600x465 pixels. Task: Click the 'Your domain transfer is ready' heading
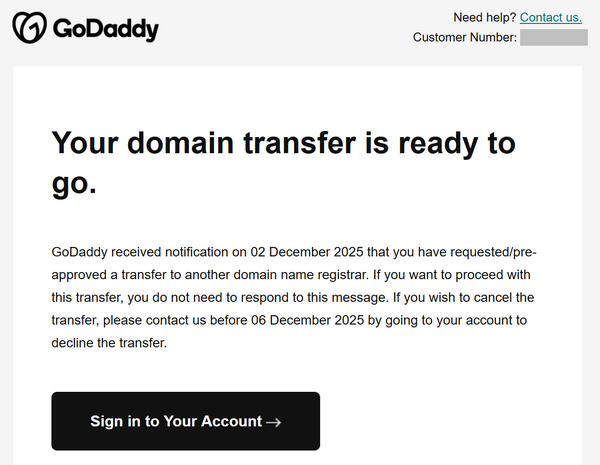click(283, 143)
